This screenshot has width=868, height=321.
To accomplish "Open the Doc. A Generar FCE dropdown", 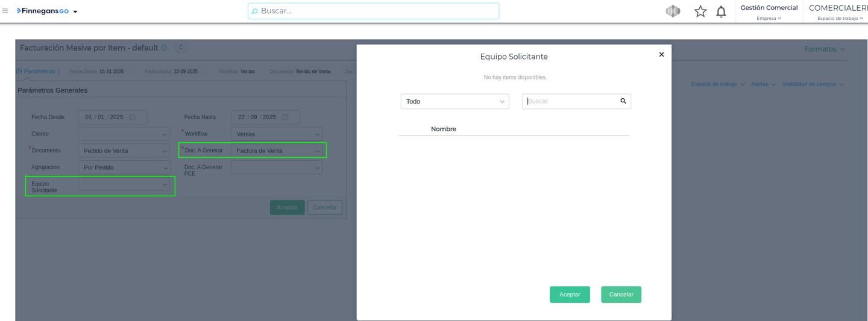I will [277, 167].
